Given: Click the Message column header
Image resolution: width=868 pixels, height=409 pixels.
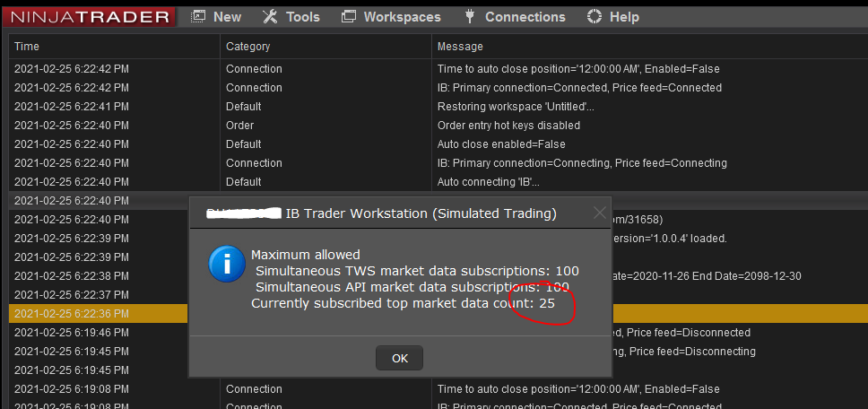Looking at the screenshot, I should [x=460, y=47].
